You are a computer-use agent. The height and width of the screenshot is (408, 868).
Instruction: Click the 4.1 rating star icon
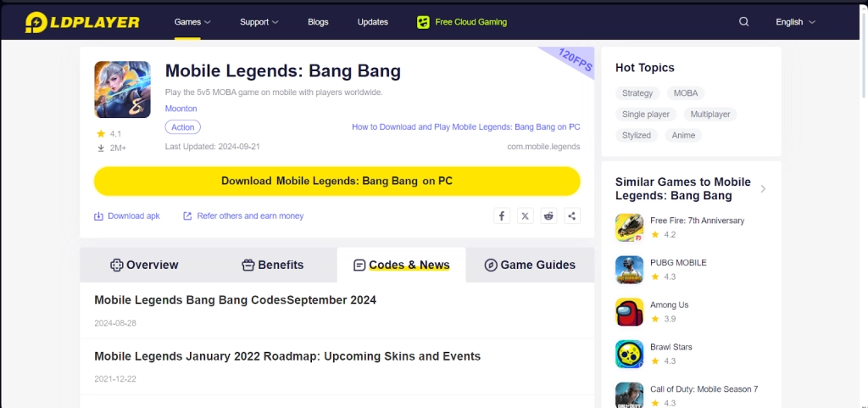101,133
